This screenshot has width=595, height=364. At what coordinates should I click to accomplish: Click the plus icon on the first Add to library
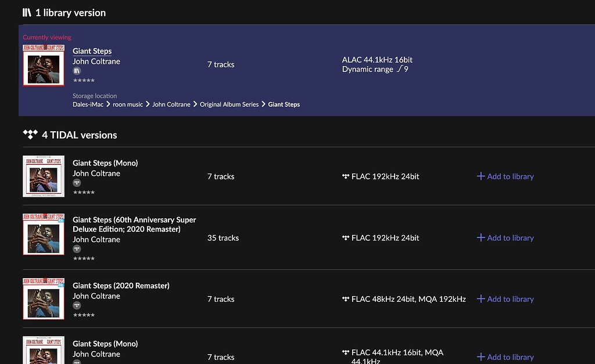pyautogui.click(x=480, y=176)
